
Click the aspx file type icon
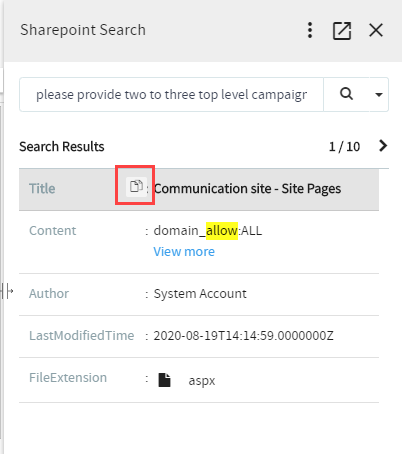[x=164, y=380]
